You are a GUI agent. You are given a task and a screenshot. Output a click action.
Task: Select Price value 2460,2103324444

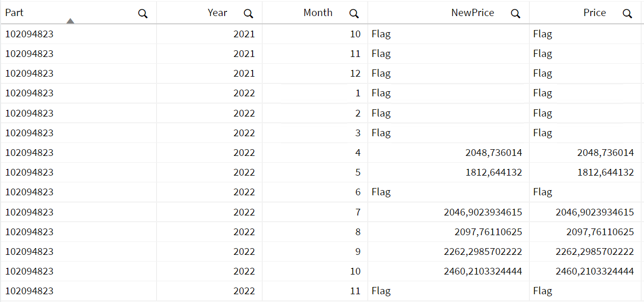[594, 271]
